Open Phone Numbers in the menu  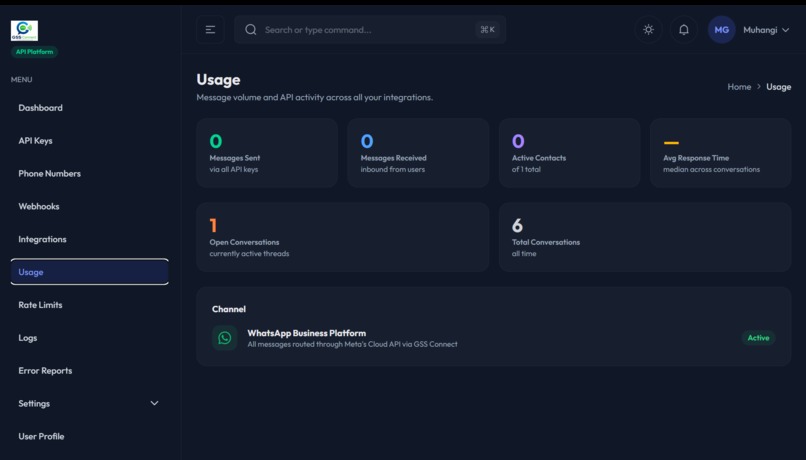click(x=89, y=174)
